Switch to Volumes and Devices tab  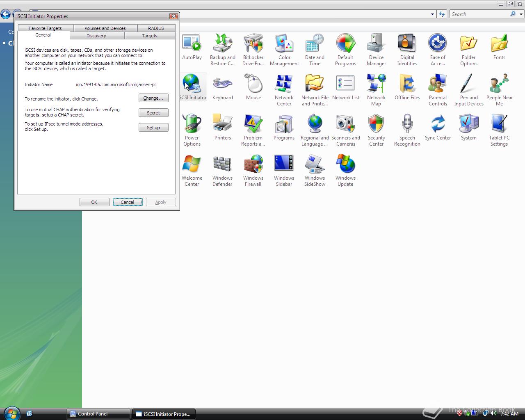pos(105,28)
